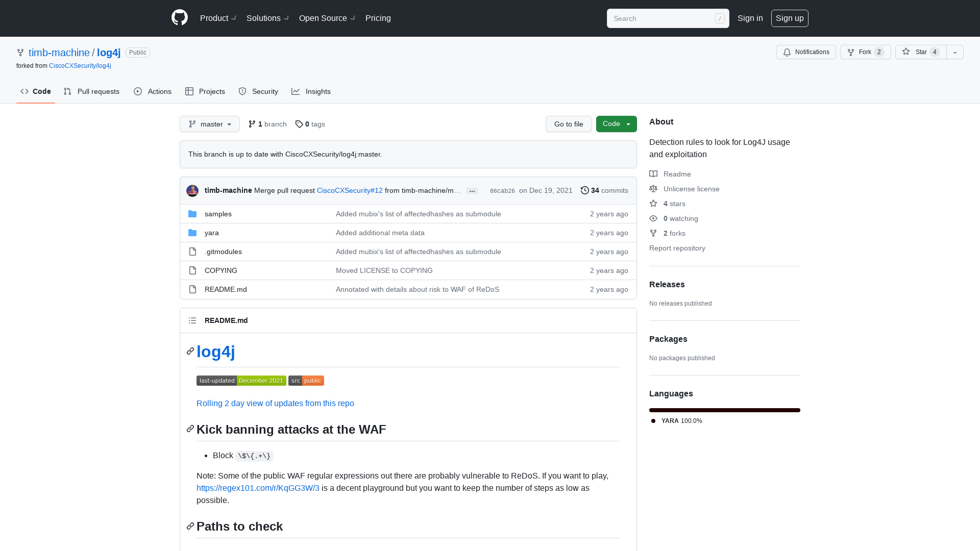Open star lists dropdown arrow

(x=955, y=52)
